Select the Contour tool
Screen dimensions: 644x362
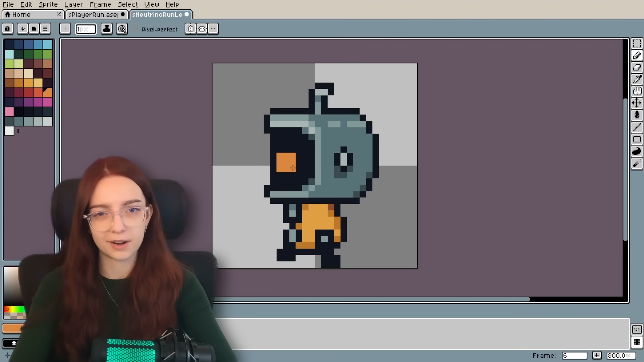(x=637, y=151)
